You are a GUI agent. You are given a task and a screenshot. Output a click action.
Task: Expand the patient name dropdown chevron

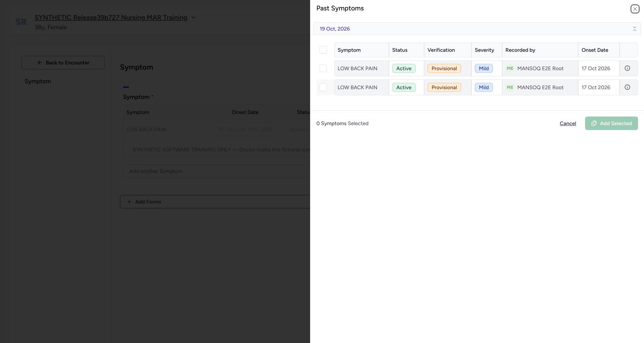point(193,18)
